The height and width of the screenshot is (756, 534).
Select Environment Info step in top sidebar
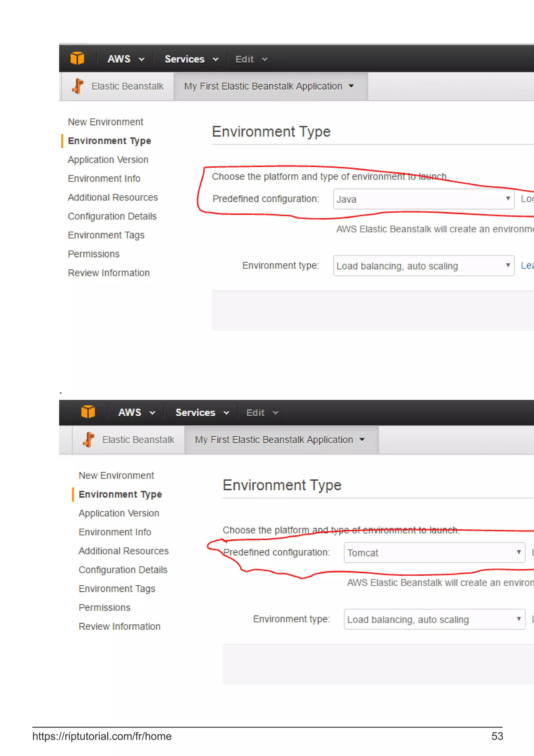point(104,178)
